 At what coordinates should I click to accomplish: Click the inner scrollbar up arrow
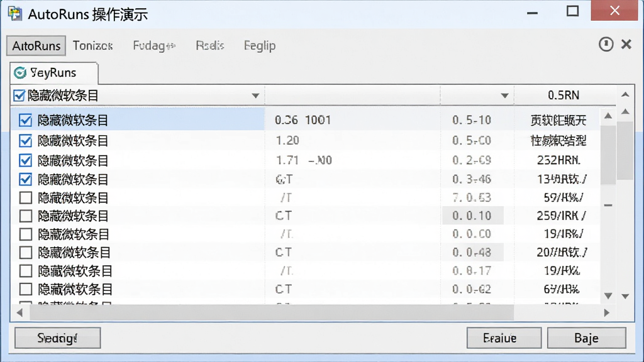(x=608, y=116)
